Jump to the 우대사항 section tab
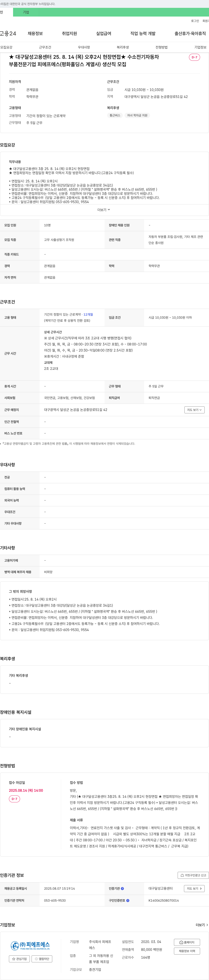Image resolution: width=209 pixels, height=980 pixels. pyautogui.click(x=84, y=47)
